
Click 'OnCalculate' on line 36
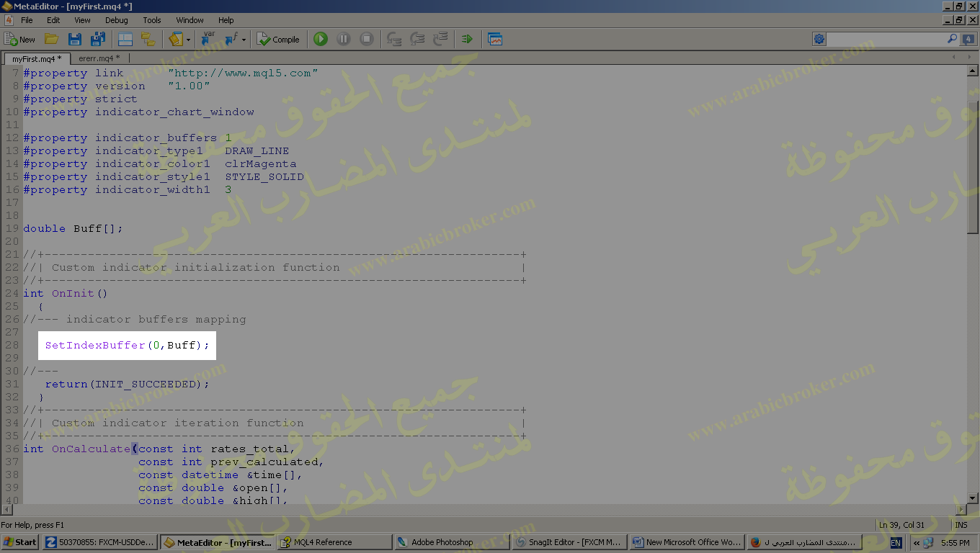click(x=91, y=449)
